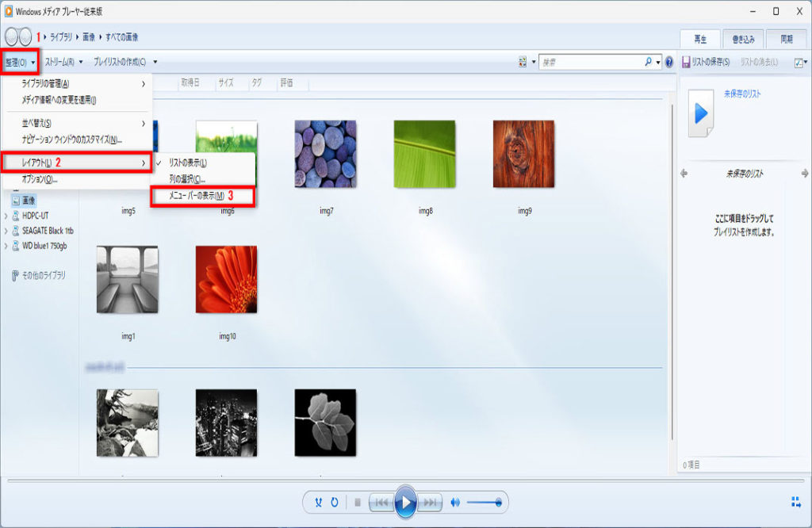Viewport: 812px width, 528px height.
Task: Click the Stop playback icon
Action: (358, 502)
